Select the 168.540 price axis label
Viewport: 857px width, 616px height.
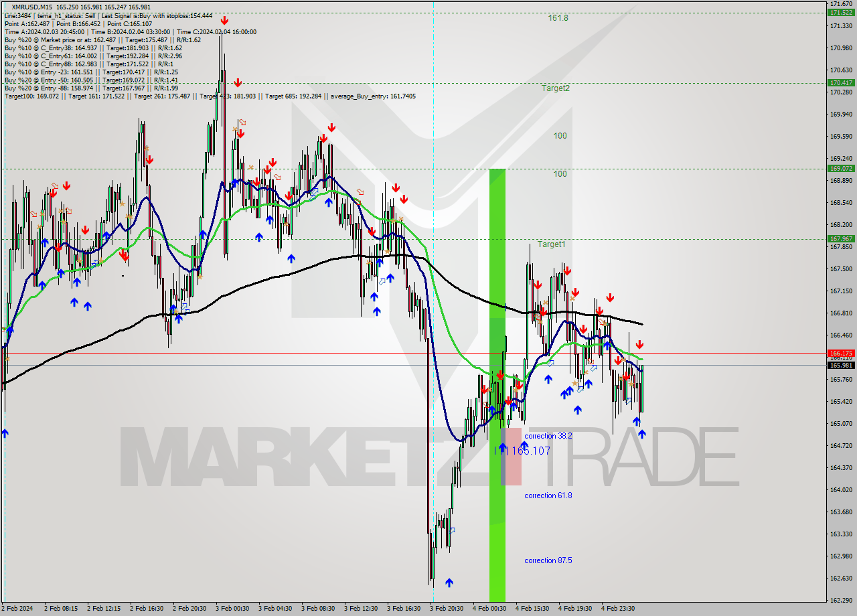pos(841,202)
